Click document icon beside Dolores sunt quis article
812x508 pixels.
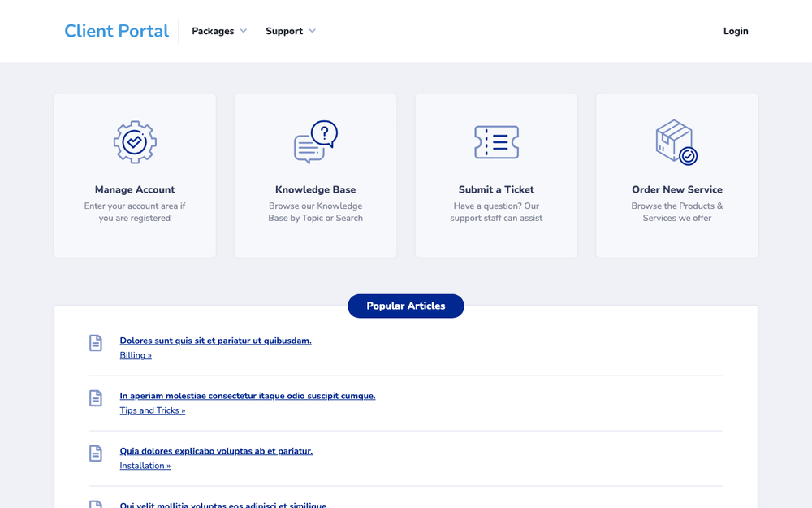96,343
